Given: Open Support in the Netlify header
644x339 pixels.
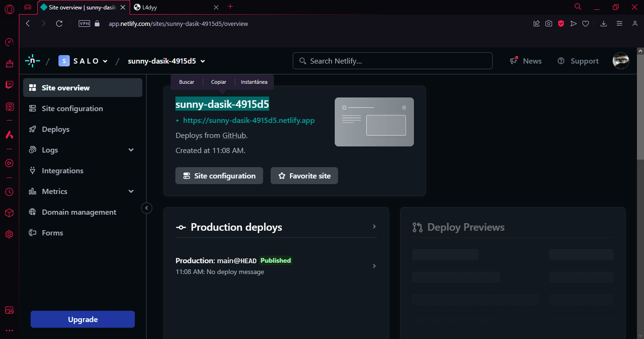Looking at the screenshot, I should (578, 61).
